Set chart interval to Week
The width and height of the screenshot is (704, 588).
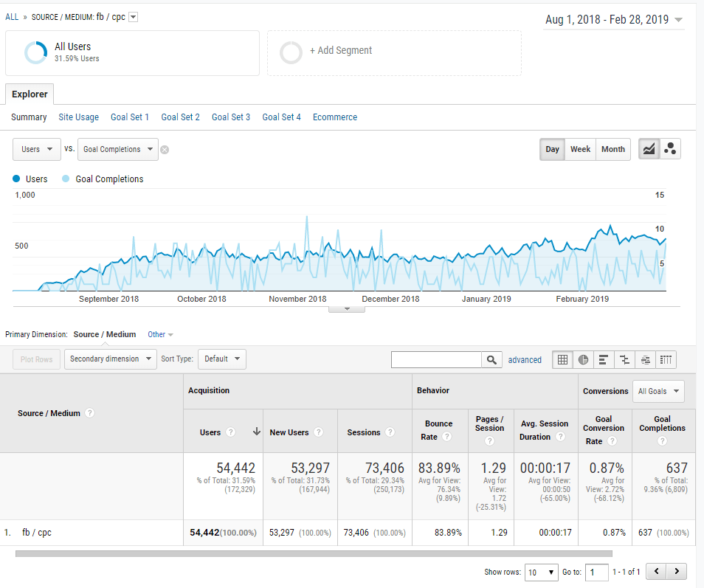pos(580,149)
